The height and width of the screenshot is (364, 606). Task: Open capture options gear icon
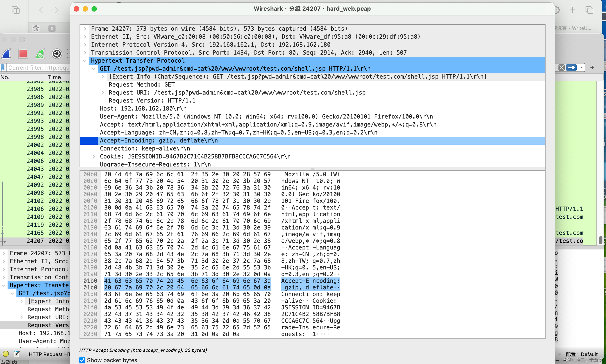click(57, 54)
